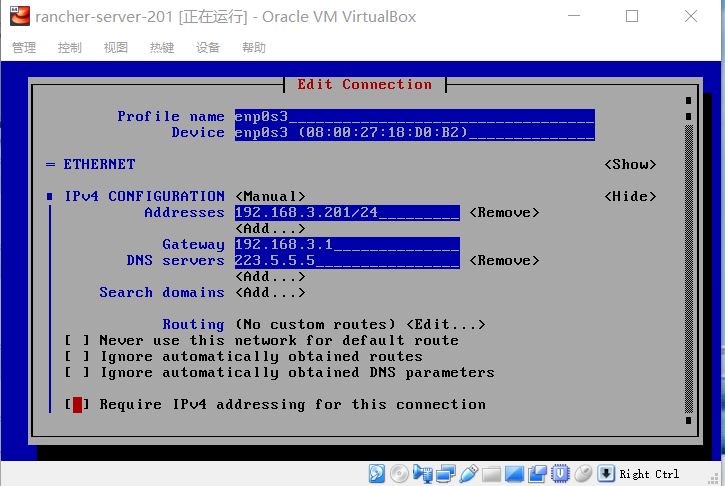Click the Profile name field enp0s3

(414, 117)
